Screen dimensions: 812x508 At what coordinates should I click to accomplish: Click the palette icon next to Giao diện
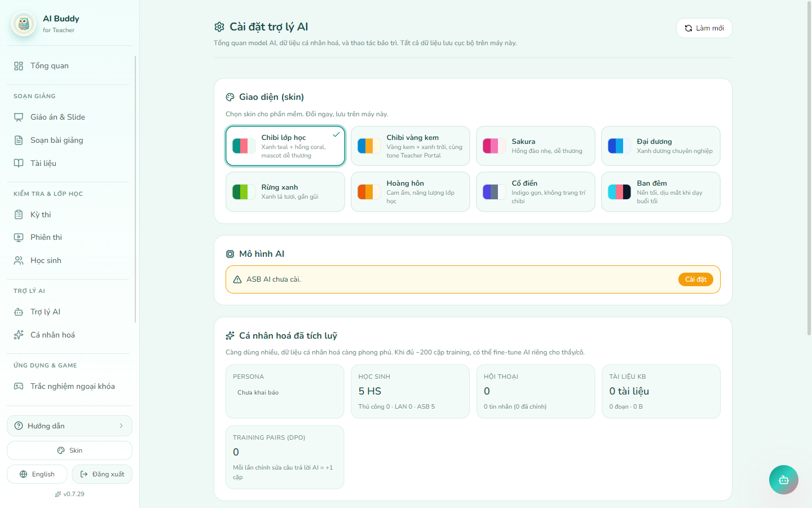[230, 97]
